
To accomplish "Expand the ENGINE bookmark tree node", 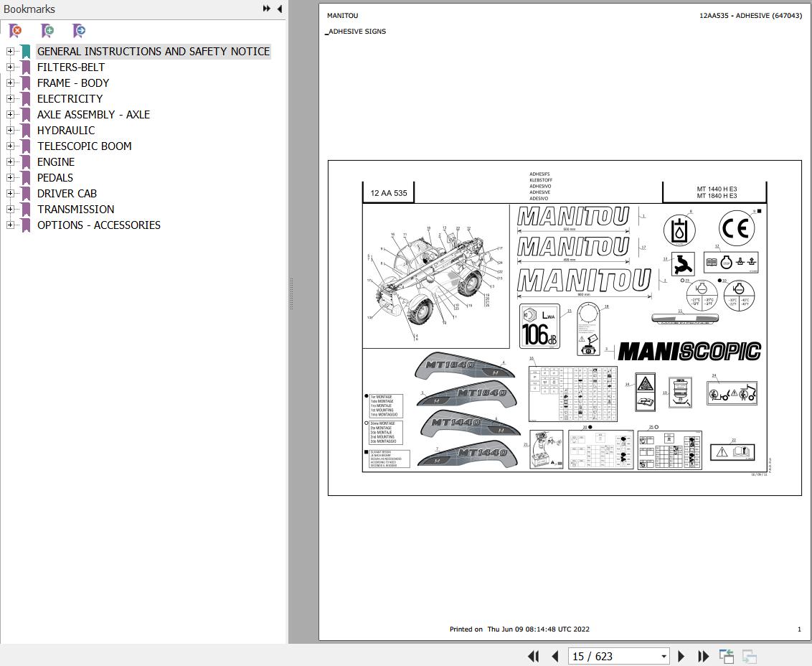I will pyautogui.click(x=10, y=161).
